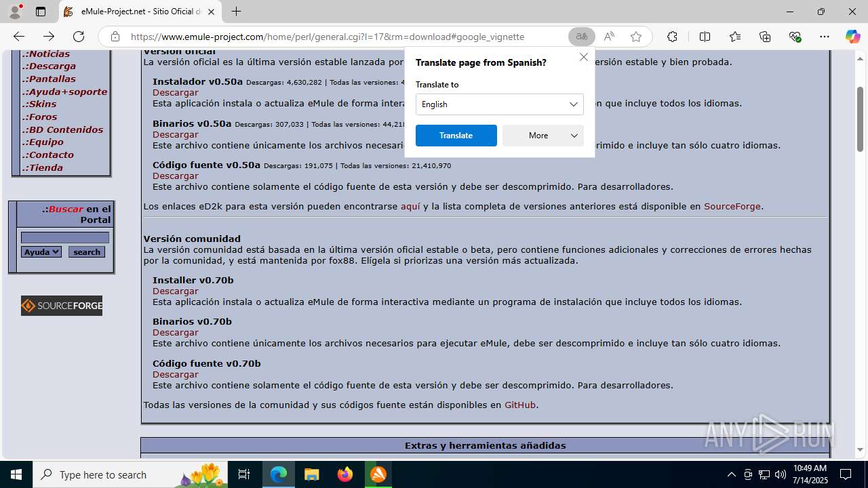This screenshot has height=488, width=868.
Task: Refresh the current page
Action: click(79, 37)
